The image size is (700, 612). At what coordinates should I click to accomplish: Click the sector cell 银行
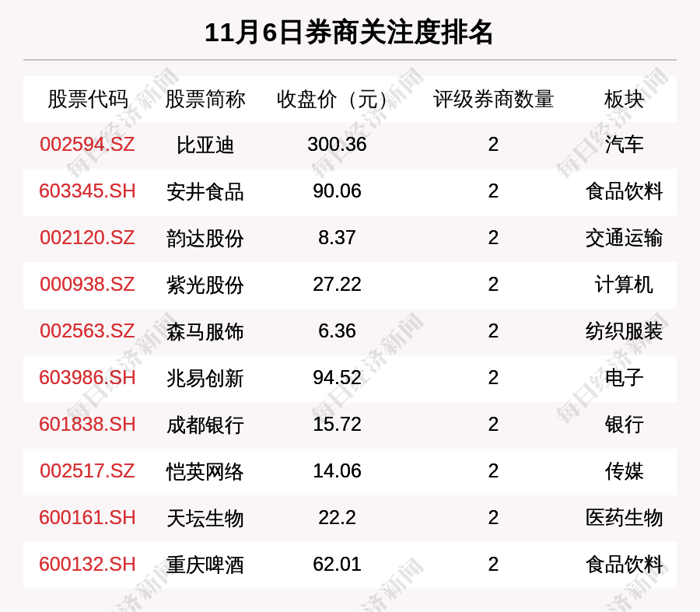click(x=624, y=425)
